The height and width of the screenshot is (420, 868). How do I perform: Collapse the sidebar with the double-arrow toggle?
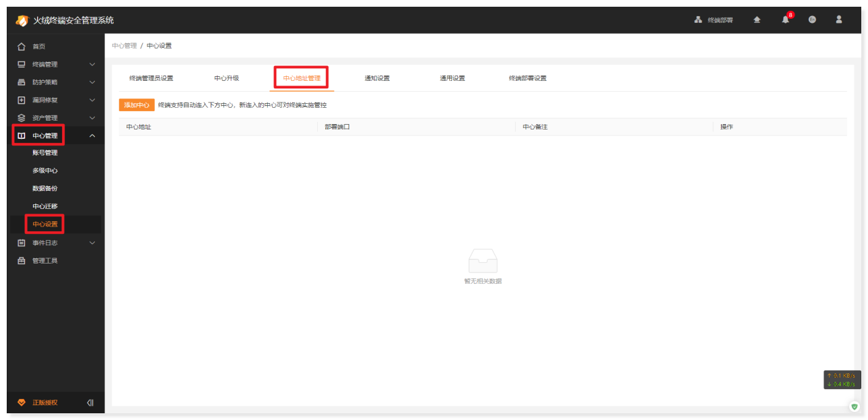[x=90, y=402]
